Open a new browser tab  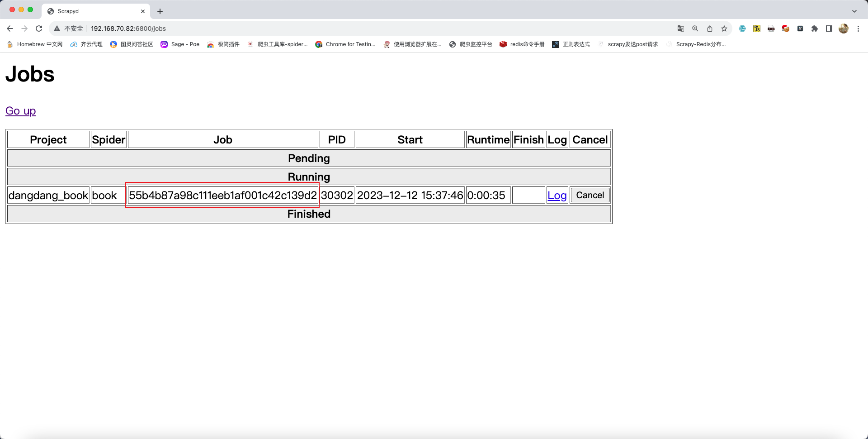[160, 11]
